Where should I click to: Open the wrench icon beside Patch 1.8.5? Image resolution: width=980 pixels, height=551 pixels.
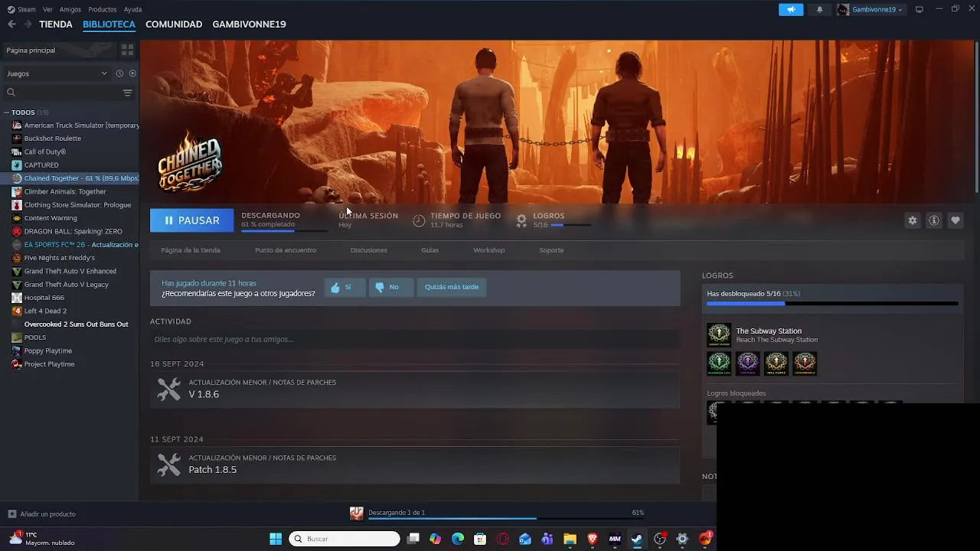tap(168, 465)
